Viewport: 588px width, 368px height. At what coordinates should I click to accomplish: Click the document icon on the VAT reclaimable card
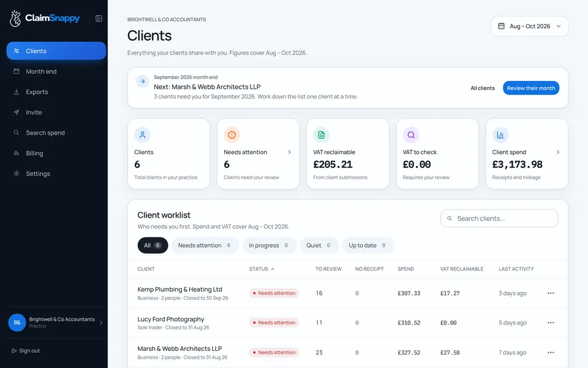pos(321,135)
